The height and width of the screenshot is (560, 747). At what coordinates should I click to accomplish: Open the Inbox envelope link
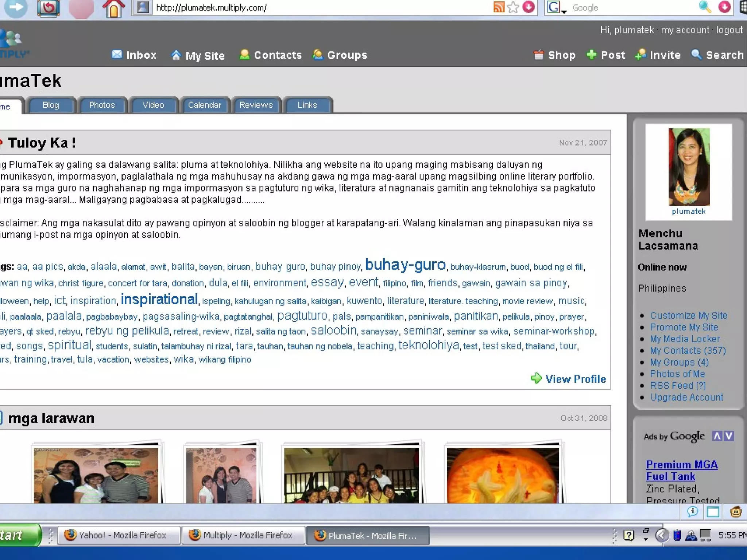tap(117, 55)
